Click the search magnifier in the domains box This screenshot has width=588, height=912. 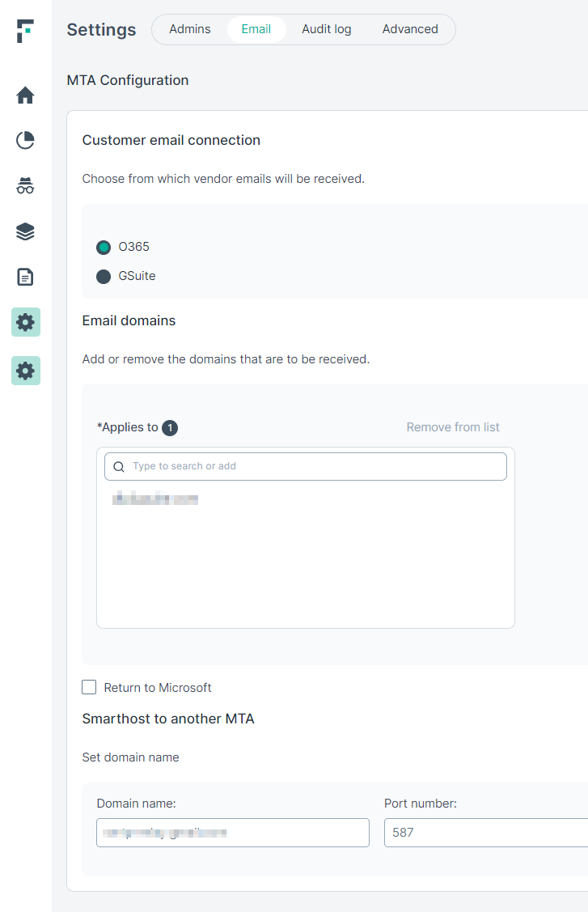[x=119, y=466]
